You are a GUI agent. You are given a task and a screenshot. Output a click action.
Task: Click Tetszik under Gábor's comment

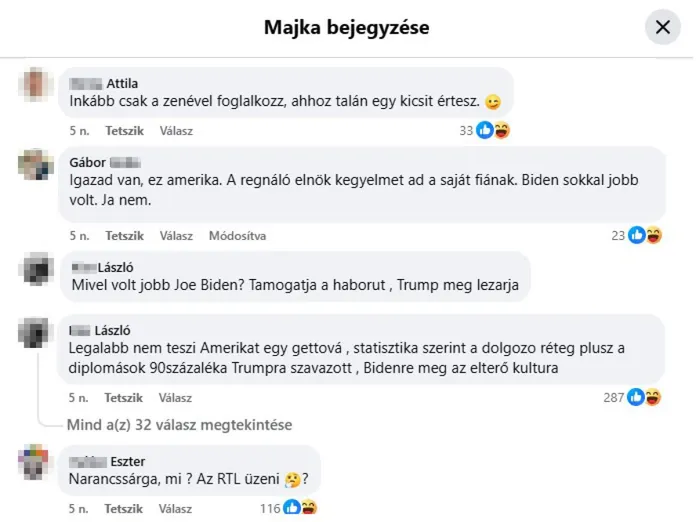tap(124, 236)
